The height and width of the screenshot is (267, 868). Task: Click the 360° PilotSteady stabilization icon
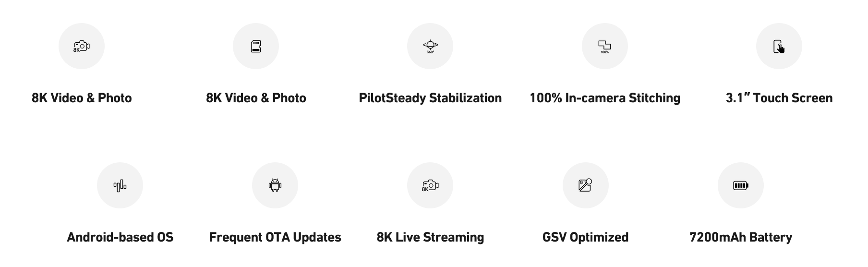(430, 46)
